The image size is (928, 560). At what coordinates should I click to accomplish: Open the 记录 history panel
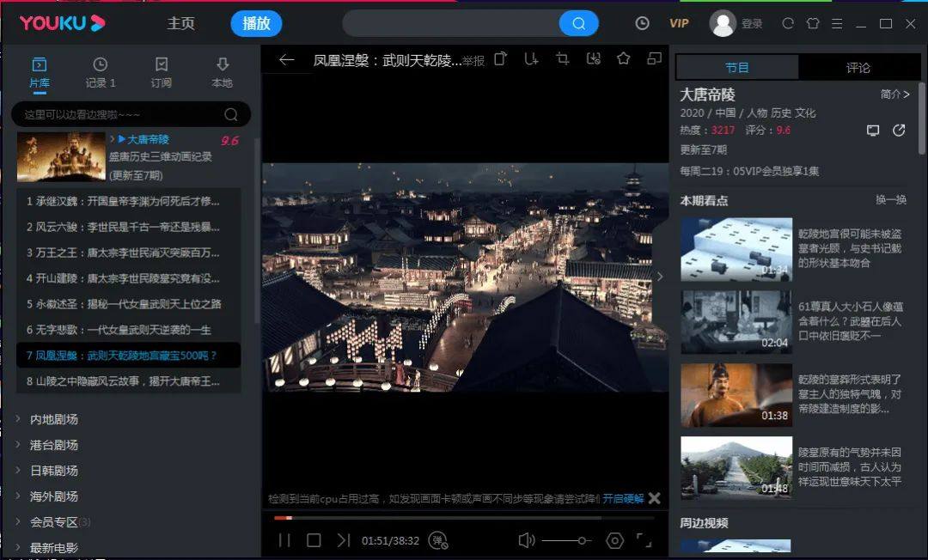pos(100,69)
